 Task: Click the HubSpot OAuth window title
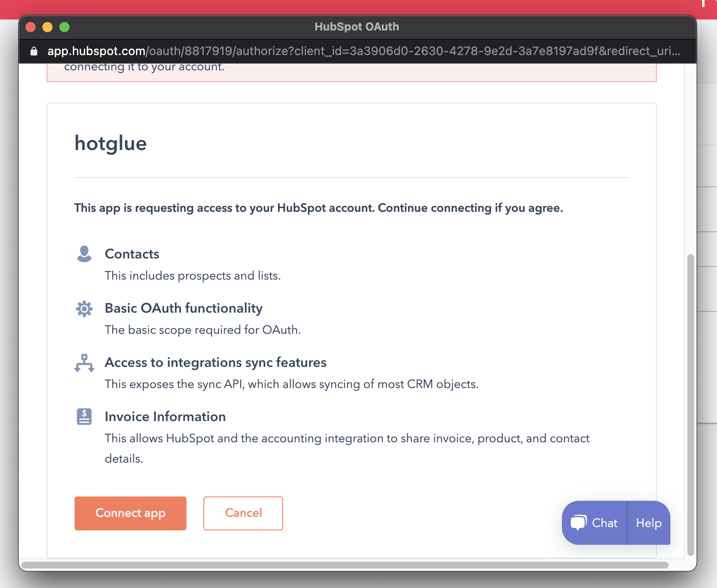coord(357,27)
